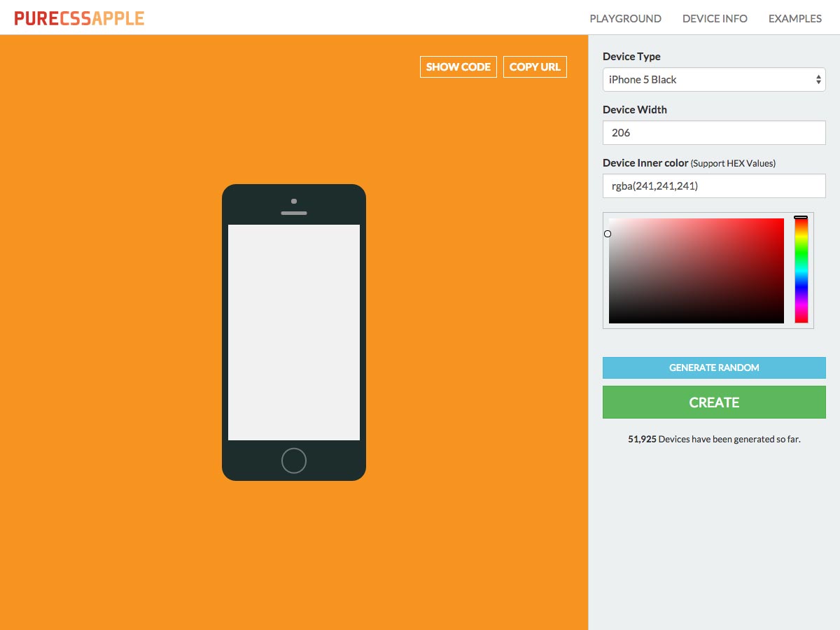Image resolution: width=840 pixels, height=630 pixels.
Task: Click the 'Device Width' label
Action: (x=635, y=110)
